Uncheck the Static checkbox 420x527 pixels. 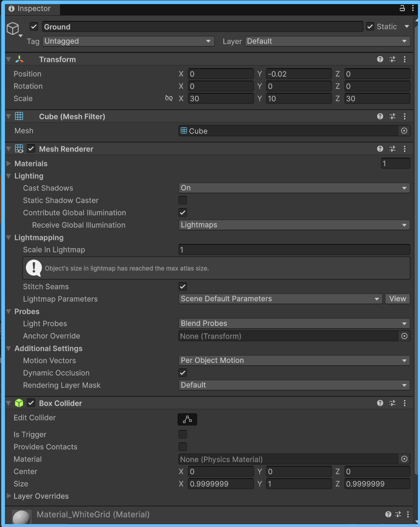point(370,27)
